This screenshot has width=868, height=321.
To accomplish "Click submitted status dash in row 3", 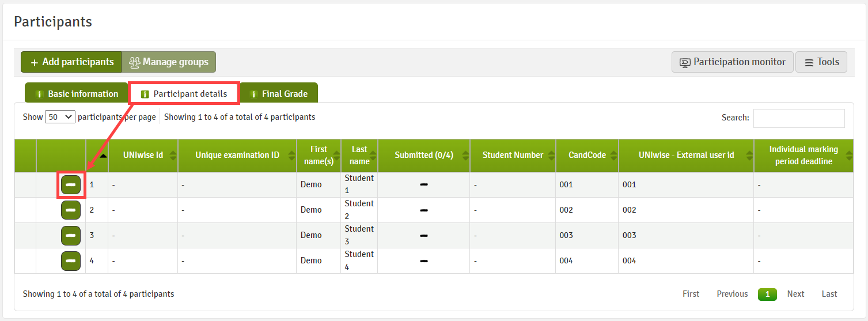I will pos(423,236).
